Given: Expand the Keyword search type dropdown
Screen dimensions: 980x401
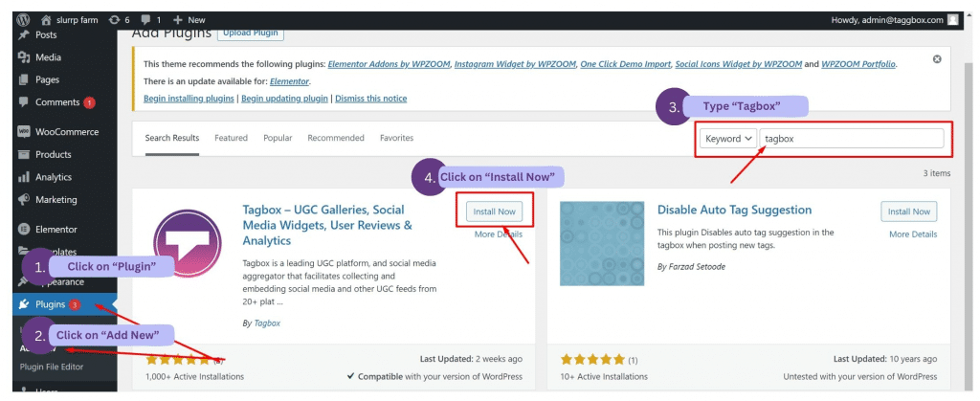Looking at the screenshot, I should [x=728, y=139].
